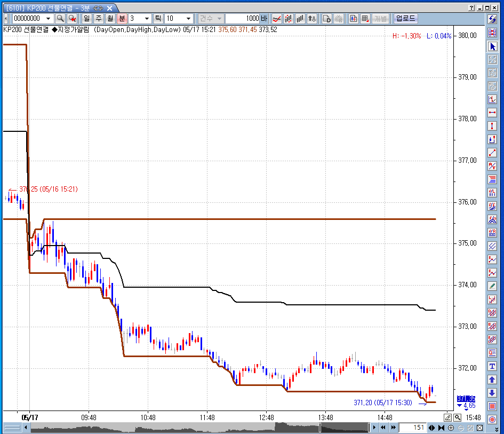The height and width of the screenshot is (434, 504).
Task: Toggle the 주 (weekly) period button
Action: 99,19
